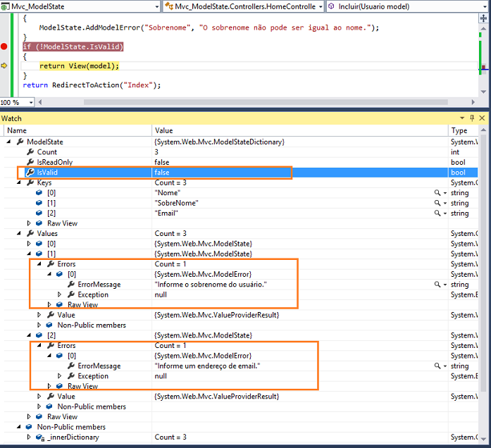Expand the _innerDictionary node

click(29, 437)
